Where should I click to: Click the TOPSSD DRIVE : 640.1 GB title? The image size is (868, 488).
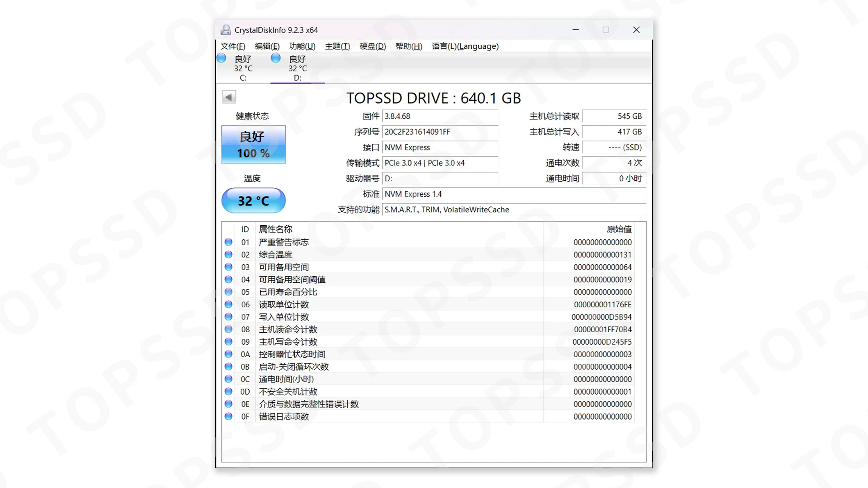[433, 98]
